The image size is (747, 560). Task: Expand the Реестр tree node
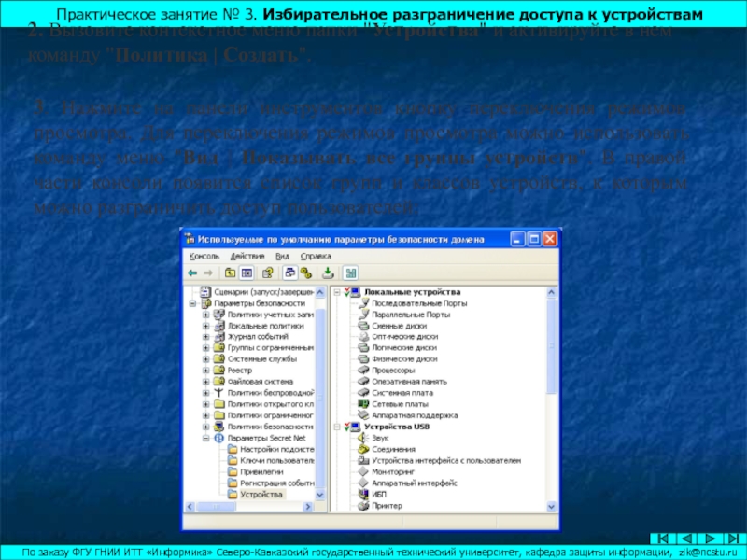[206, 370]
